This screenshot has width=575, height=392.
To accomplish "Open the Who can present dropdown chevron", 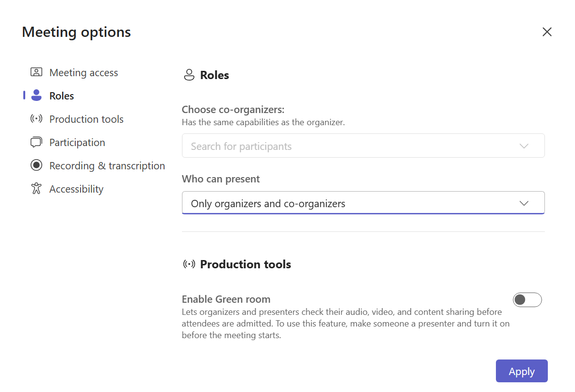I will pos(524,203).
